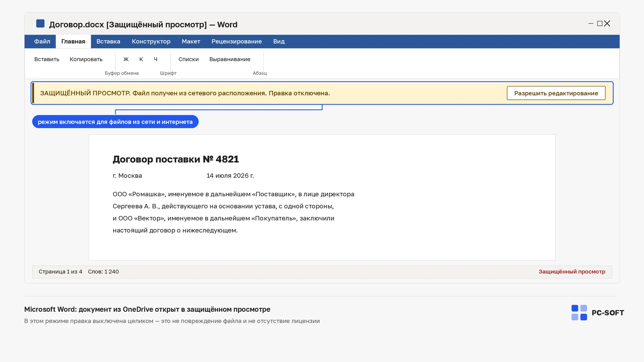Click the ЗАЩИЩЁННЫЙ ПРОСМОТР banner message
Viewport: 644px width, 362px height.
tap(185, 93)
